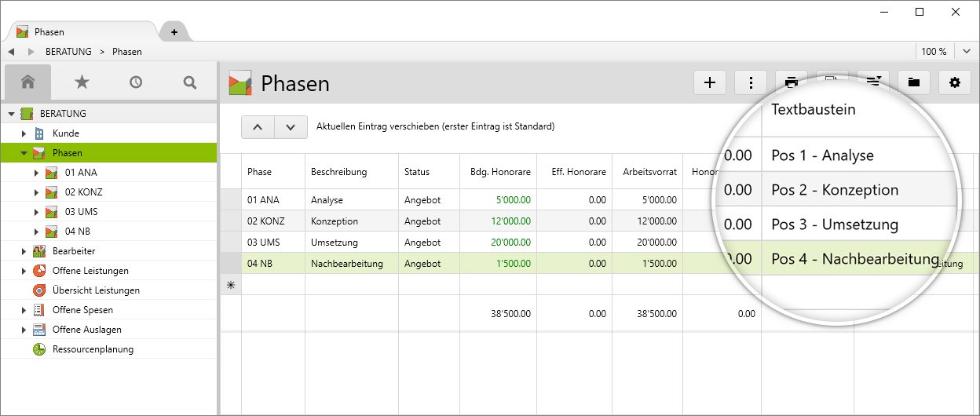Screen dimensions: 980x416
Task: Click the new row asterisk marker
Action: click(x=231, y=285)
